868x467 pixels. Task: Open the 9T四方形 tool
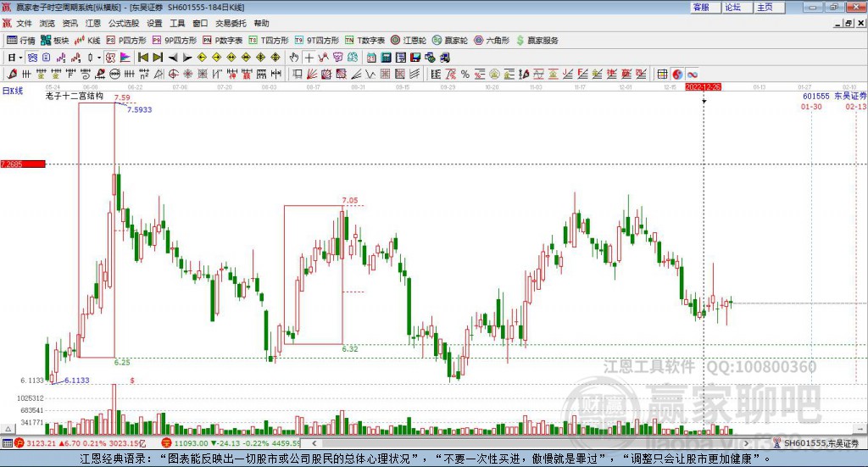coord(317,41)
